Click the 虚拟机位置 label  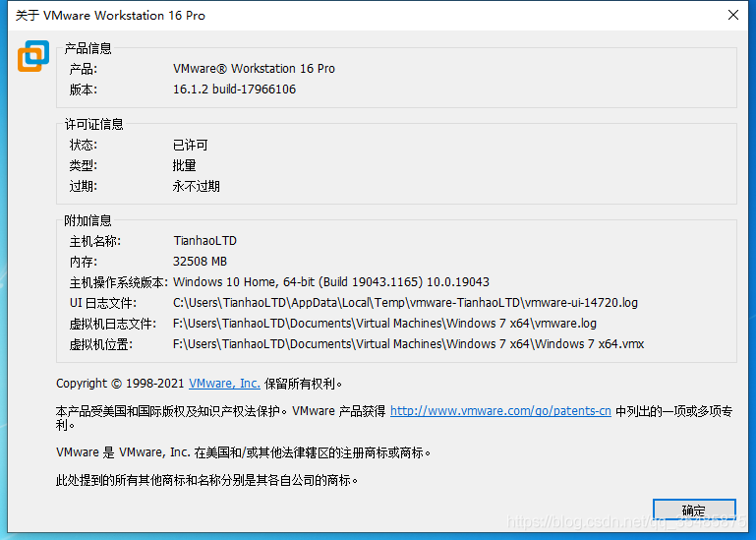(101, 344)
